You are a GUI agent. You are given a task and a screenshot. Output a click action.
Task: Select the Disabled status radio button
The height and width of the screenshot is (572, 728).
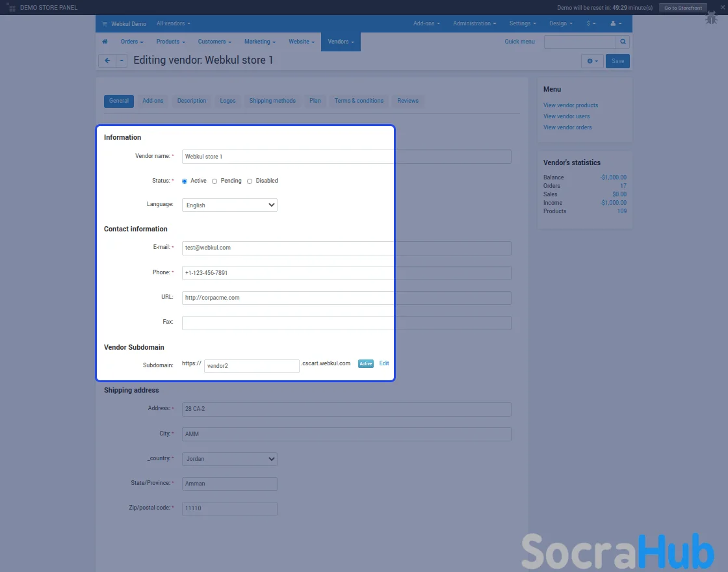[250, 181]
